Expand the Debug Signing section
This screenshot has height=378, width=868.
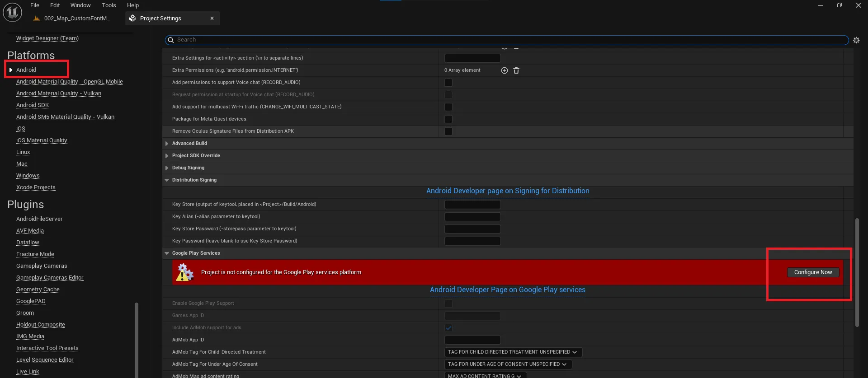pyautogui.click(x=167, y=168)
